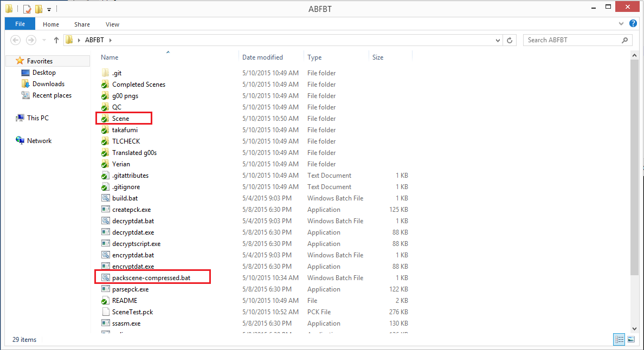Open Downloads in Favorites sidebar
This screenshot has width=644, height=350.
(48, 84)
